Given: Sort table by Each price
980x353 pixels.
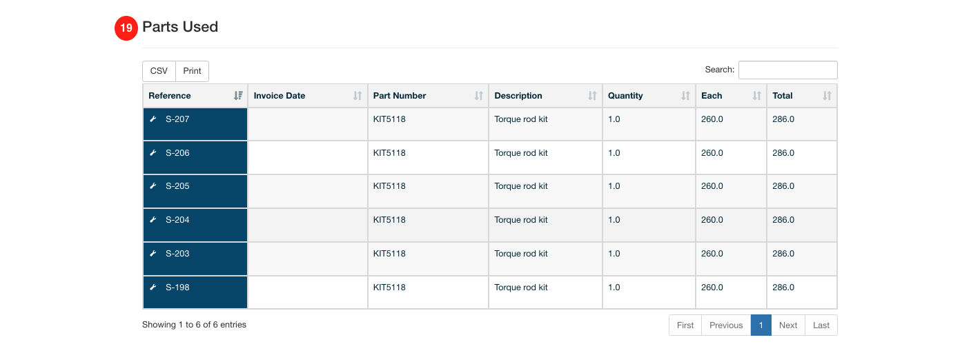Looking at the screenshot, I should (x=731, y=96).
